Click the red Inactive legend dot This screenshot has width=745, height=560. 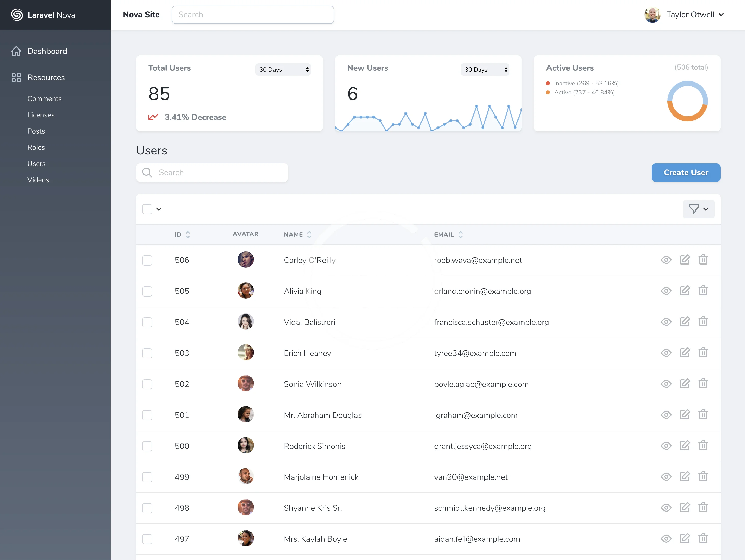pos(548,83)
